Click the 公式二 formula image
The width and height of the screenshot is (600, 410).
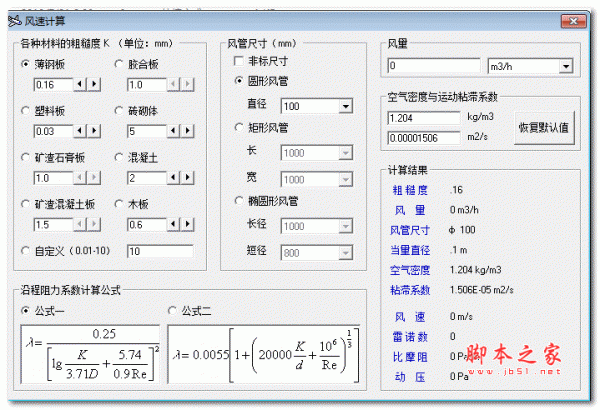point(264,354)
